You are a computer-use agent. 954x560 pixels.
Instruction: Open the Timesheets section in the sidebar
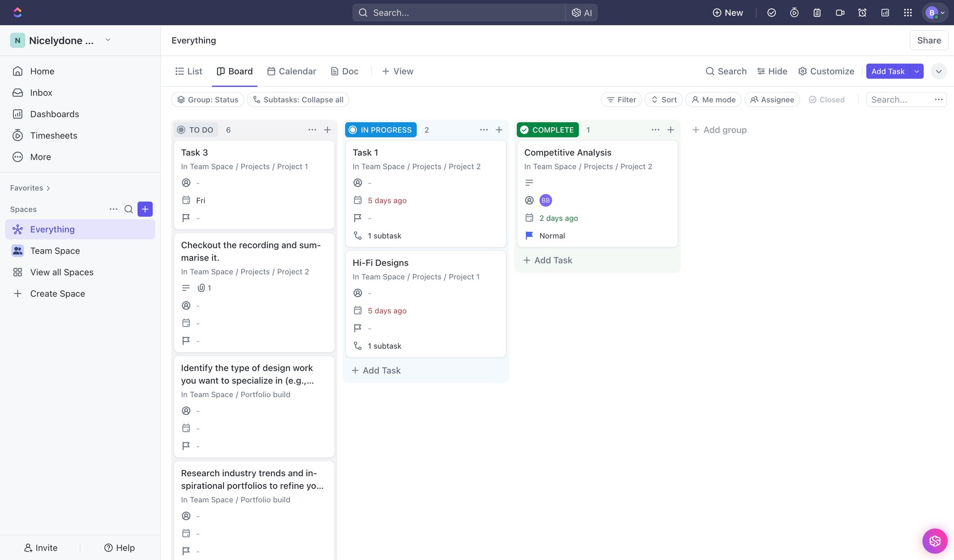(x=54, y=135)
